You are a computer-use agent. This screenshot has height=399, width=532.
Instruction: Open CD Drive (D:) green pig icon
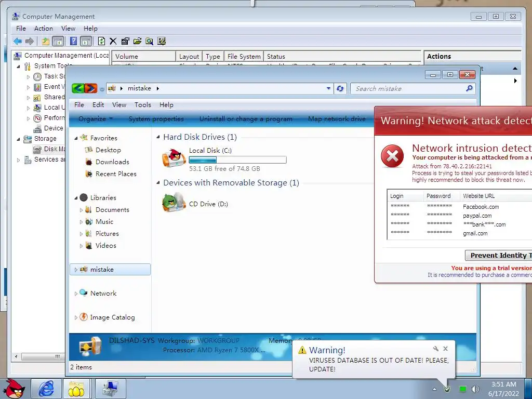tap(174, 202)
